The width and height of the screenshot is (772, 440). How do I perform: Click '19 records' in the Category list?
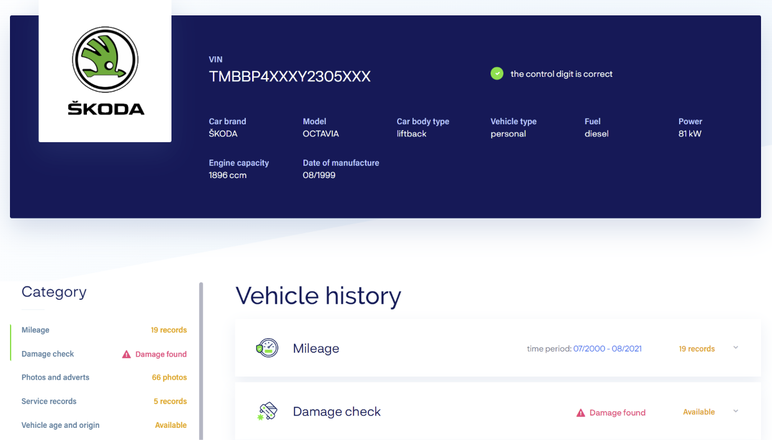coord(169,330)
